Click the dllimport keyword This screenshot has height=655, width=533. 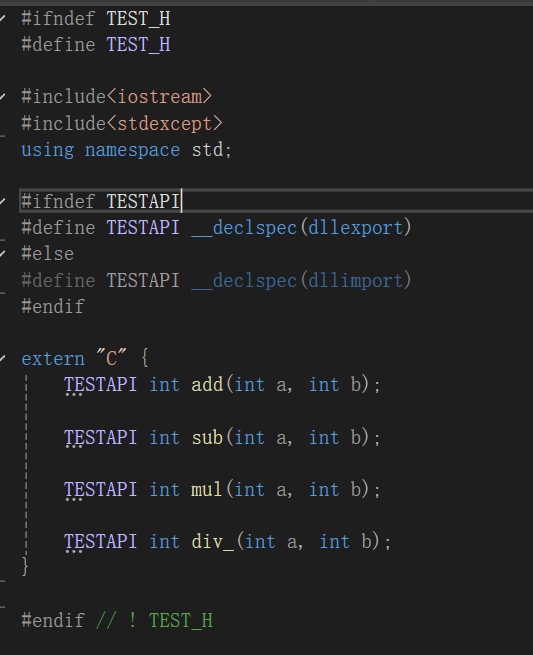(x=355, y=280)
